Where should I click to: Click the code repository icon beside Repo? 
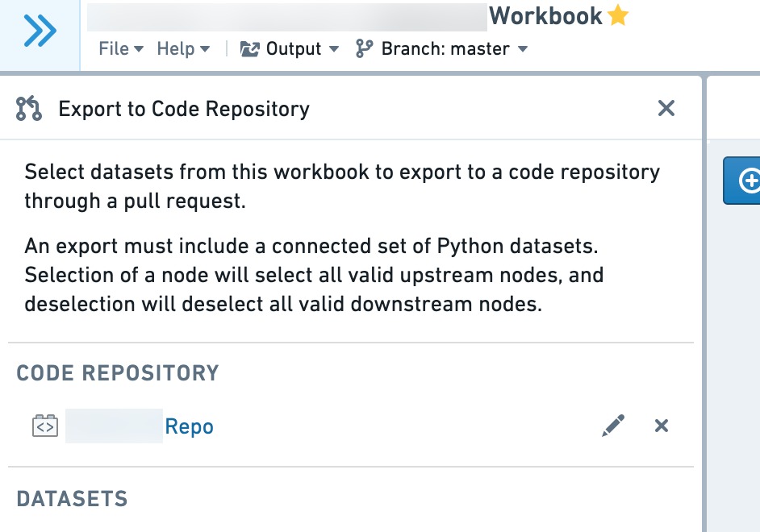click(x=45, y=426)
